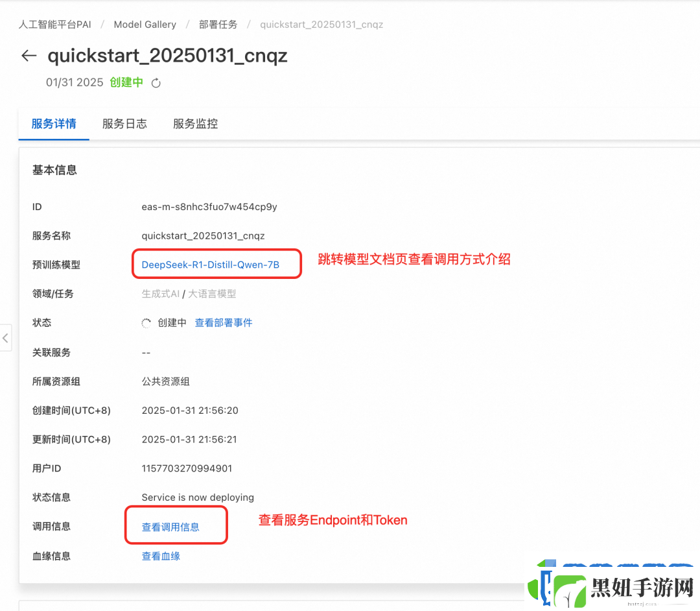Expand the collapsed left sidebar chevron
The height and width of the screenshot is (611, 700).
5,338
